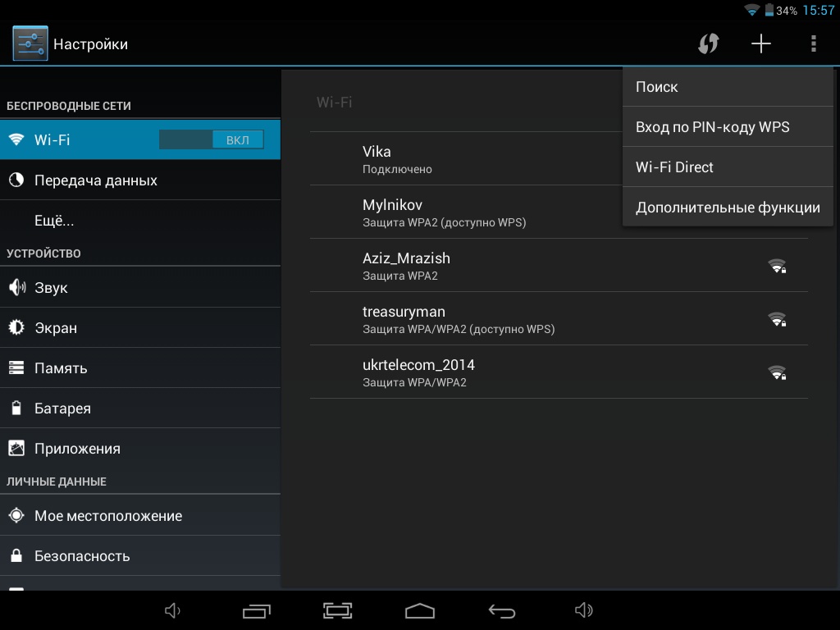Tap the volume down speaker icon

pyautogui.click(x=172, y=610)
